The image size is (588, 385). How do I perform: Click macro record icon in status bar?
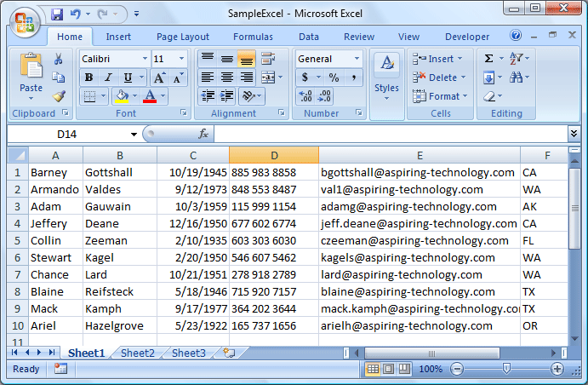60,369
